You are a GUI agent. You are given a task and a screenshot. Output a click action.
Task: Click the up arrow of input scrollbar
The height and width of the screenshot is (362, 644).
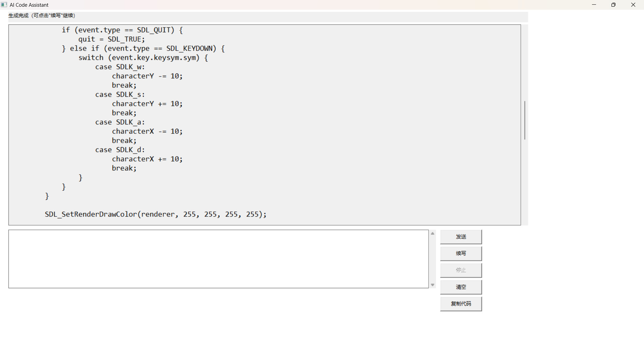(432, 233)
